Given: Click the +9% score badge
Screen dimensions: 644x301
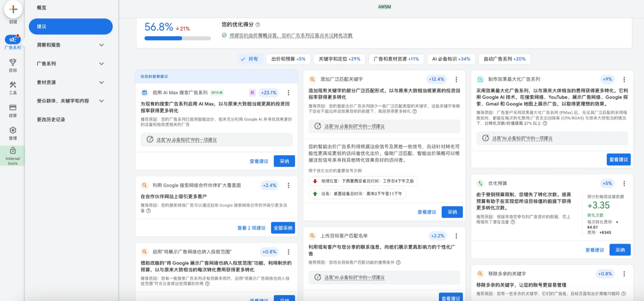Looking at the screenshot, I should [607, 80].
